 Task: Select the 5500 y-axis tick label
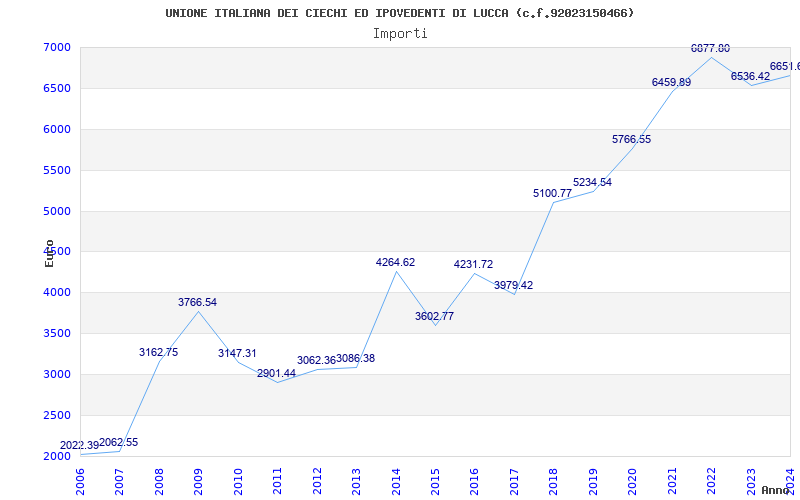(57, 170)
